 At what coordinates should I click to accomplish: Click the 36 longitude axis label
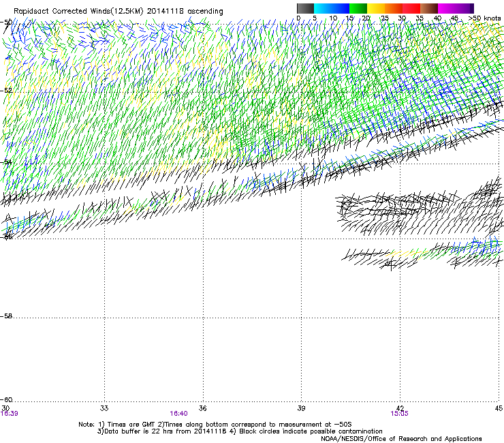[202, 408]
